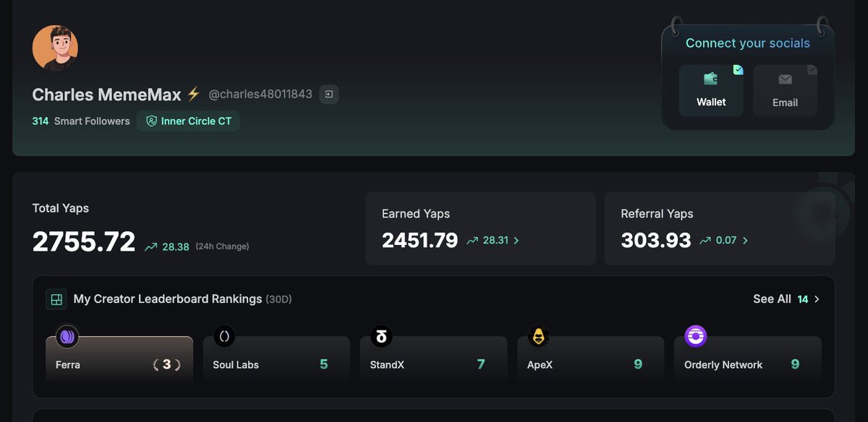The height and width of the screenshot is (422, 868).
Task: Click the Total Yaps 24h change trend arrow
Action: 150,247
